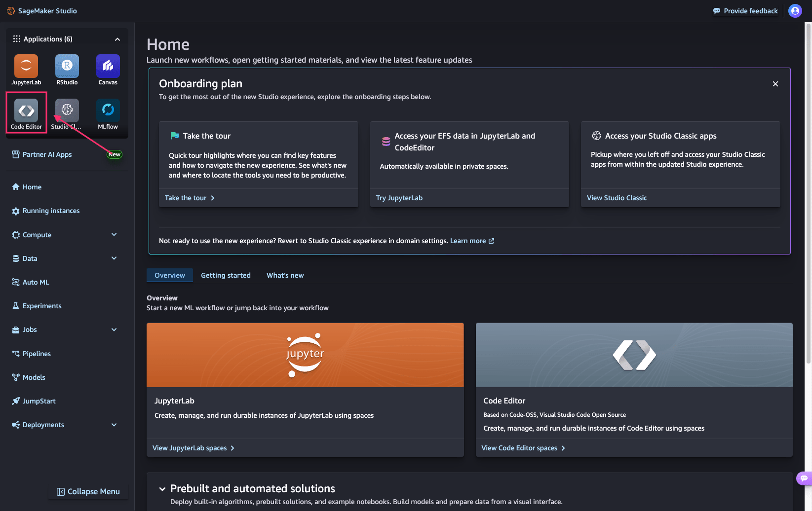Click the New badge beside Partner AI Apps
Screen dimensions: 812x511
pos(115,154)
